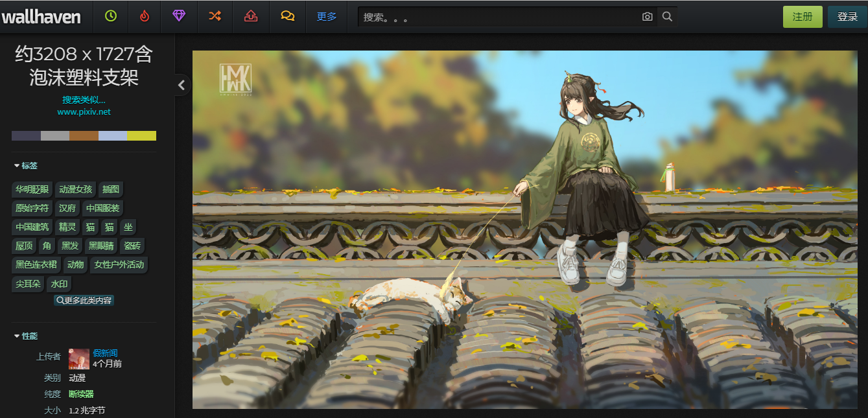The height and width of the screenshot is (418, 868).
Task: Open the 搜索类似 similar search link
Action: [83, 100]
